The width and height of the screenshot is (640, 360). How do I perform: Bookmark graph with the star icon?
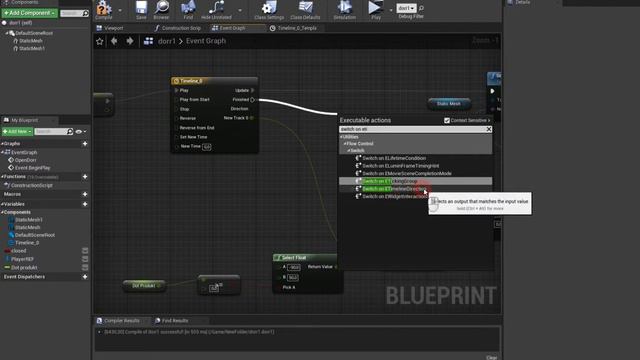[100, 41]
